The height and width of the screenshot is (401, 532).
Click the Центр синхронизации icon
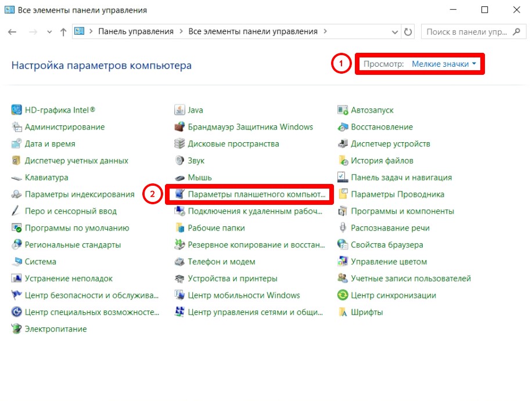pyautogui.click(x=343, y=295)
